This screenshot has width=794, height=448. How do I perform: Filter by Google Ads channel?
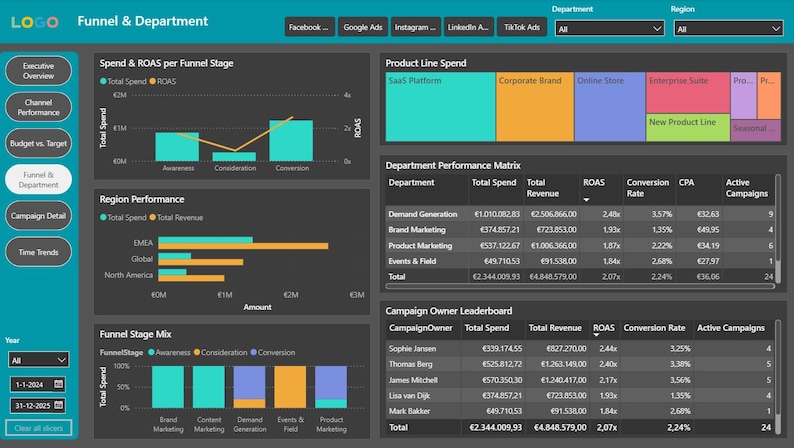pos(363,27)
